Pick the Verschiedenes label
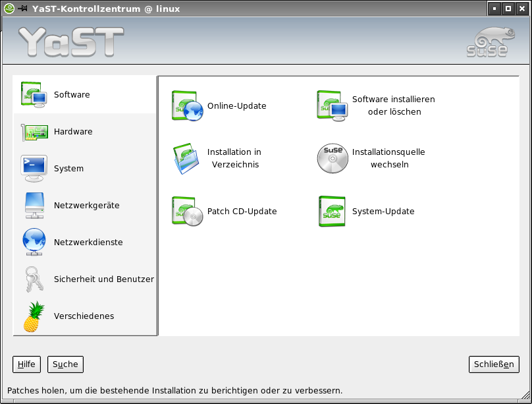Viewport: 532px width, 404px height. (x=84, y=316)
